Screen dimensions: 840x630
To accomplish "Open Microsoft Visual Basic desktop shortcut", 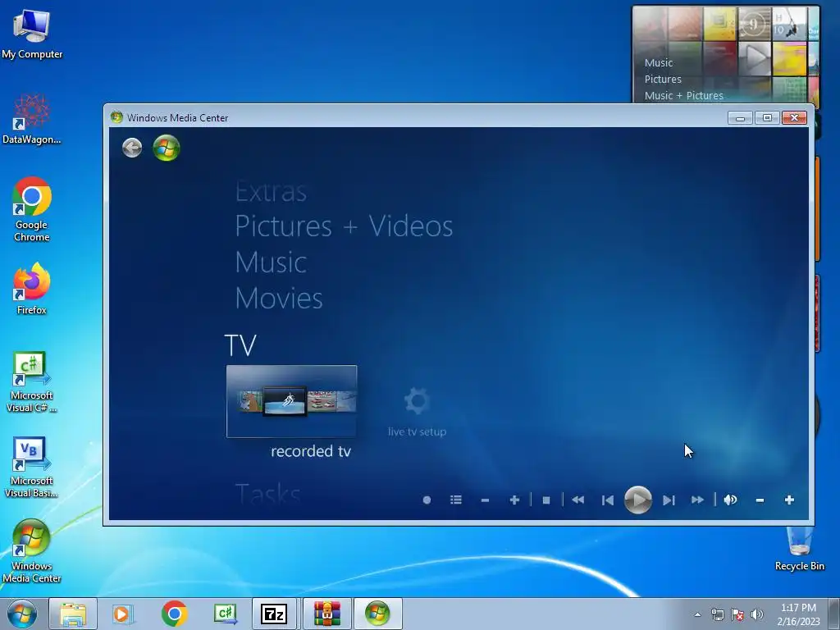I will tap(32, 467).
